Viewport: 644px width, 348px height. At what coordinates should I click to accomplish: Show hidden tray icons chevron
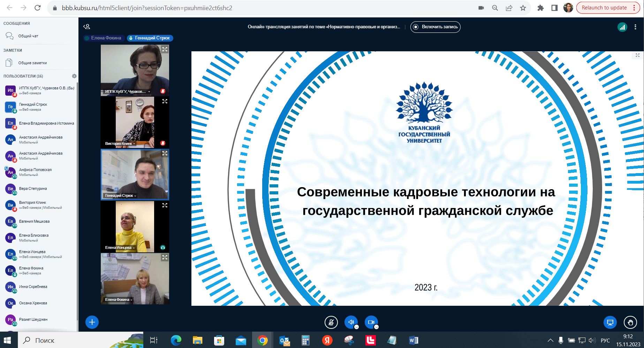551,340
